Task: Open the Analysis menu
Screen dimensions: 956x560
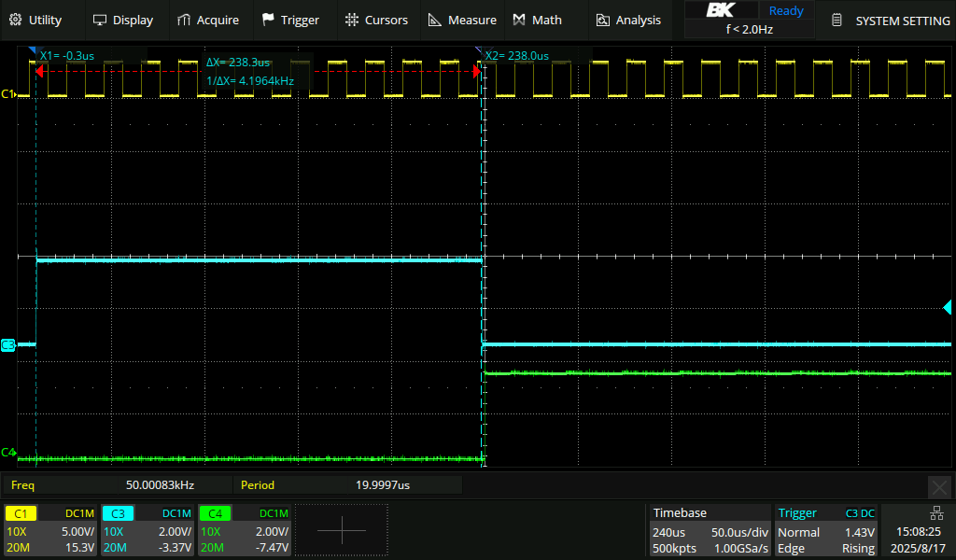Action: (x=628, y=21)
